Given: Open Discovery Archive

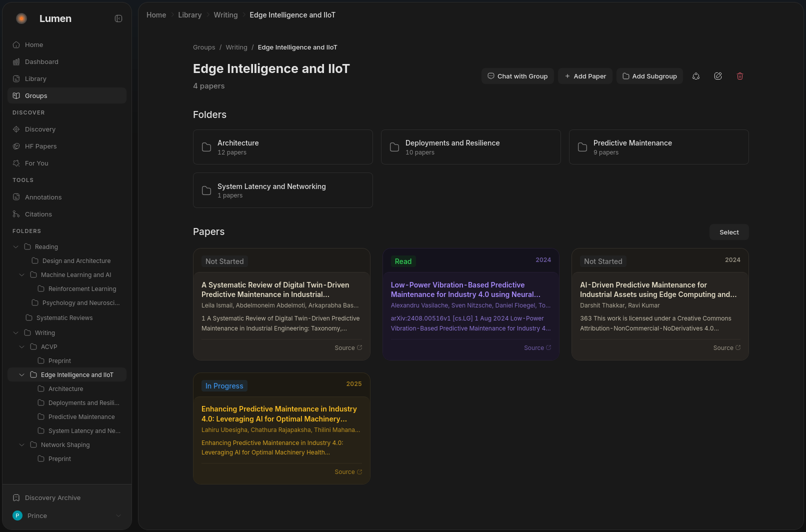Looking at the screenshot, I should 67,497.
